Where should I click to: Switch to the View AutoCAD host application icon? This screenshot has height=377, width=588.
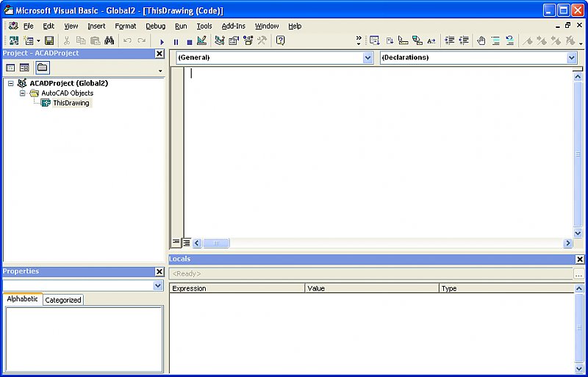tap(14, 40)
